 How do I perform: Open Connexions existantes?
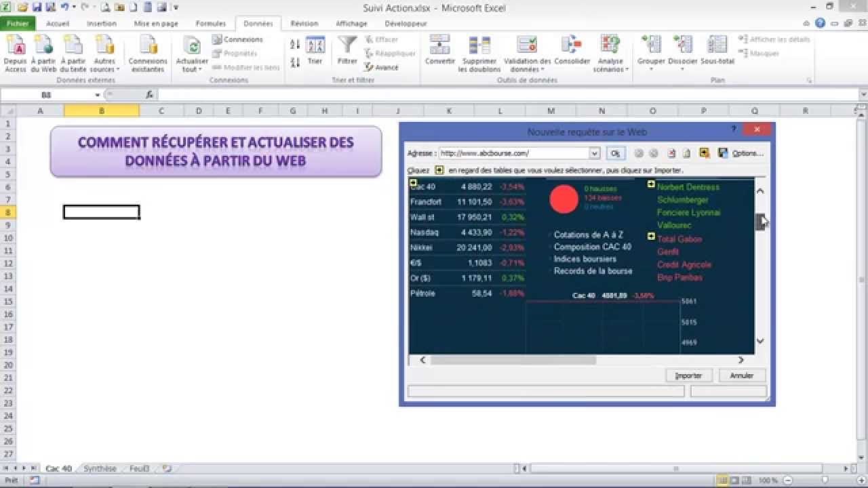(x=148, y=54)
